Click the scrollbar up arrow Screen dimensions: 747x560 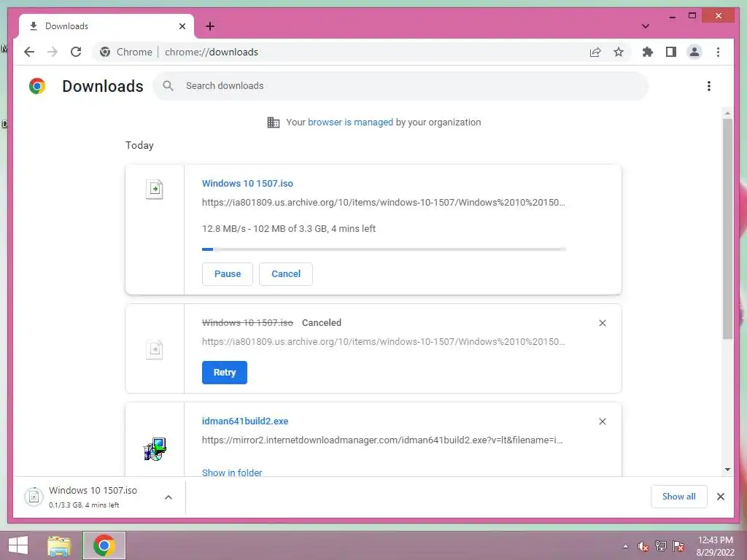coord(727,113)
